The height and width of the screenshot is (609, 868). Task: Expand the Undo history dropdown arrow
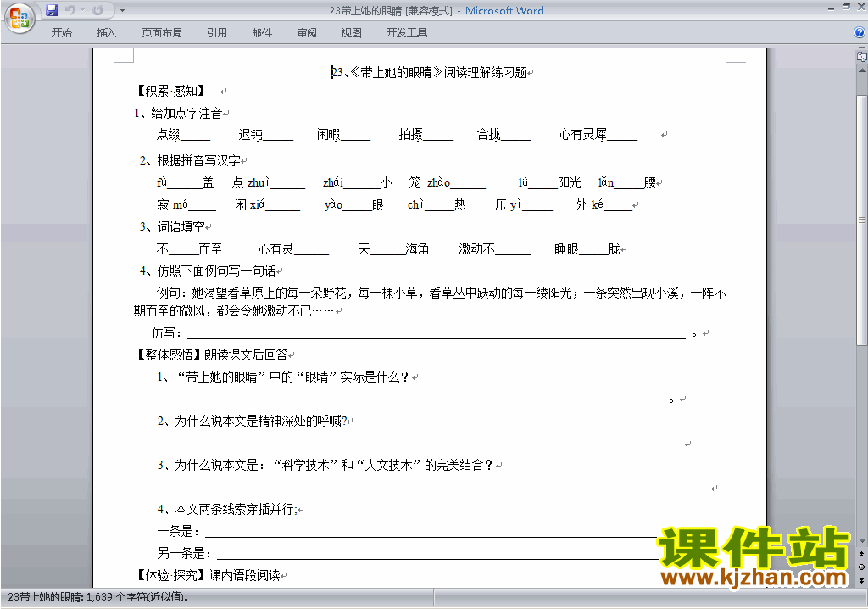(x=82, y=10)
